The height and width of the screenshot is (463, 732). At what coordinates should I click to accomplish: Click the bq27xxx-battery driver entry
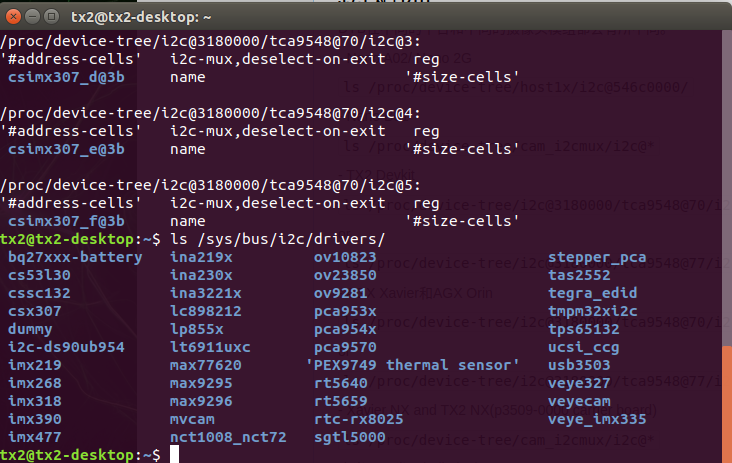[x=74, y=257]
